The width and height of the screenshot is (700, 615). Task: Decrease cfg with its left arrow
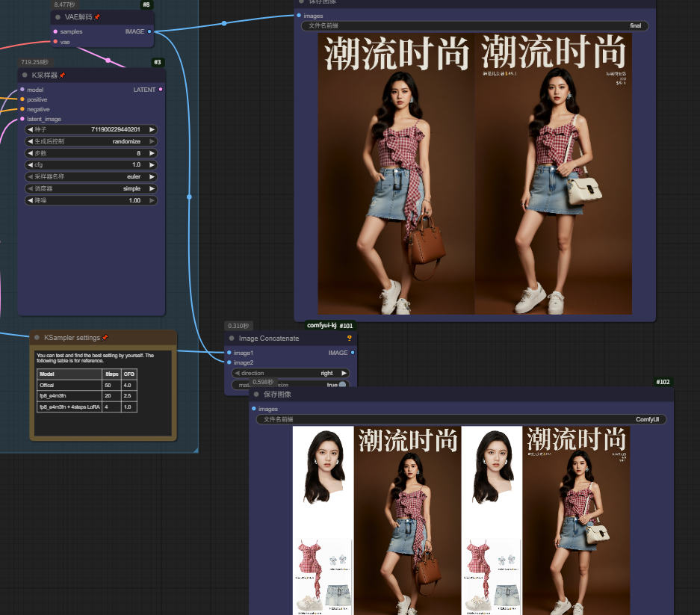30,165
